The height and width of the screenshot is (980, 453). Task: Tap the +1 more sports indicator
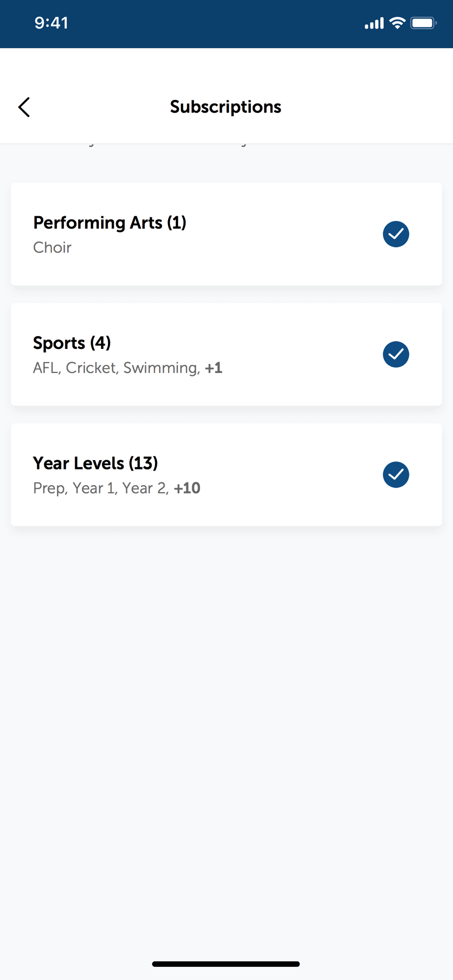click(214, 368)
